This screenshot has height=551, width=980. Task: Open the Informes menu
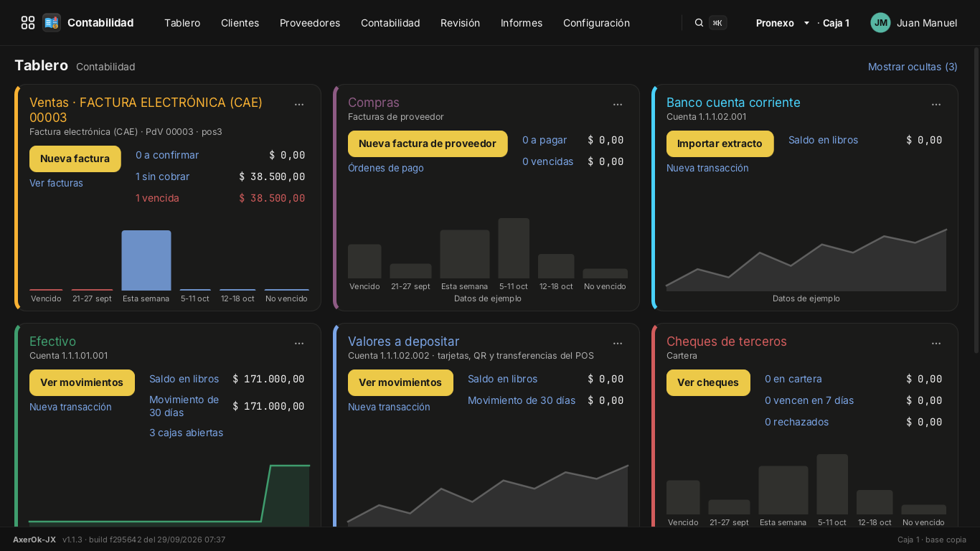[x=522, y=23]
